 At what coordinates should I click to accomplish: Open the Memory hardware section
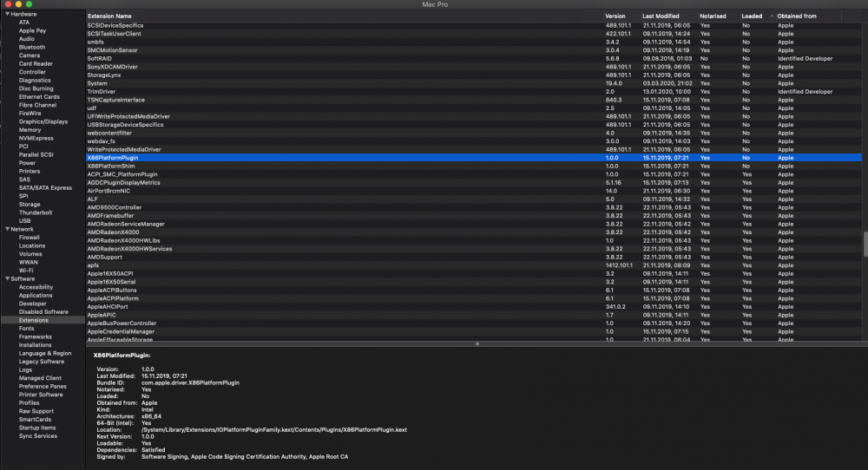click(x=30, y=130)
